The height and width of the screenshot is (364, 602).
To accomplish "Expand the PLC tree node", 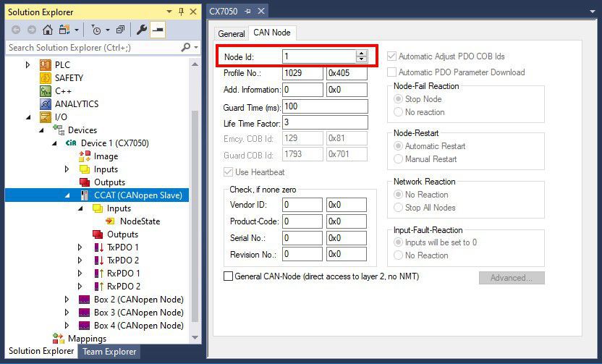I will 27,65.
